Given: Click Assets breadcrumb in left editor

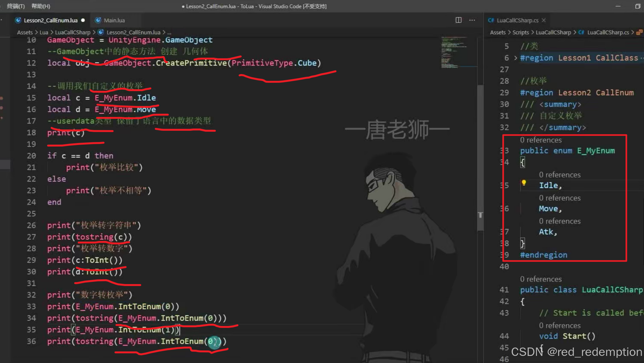Looking at the screenshot, I should pos(25,32).
